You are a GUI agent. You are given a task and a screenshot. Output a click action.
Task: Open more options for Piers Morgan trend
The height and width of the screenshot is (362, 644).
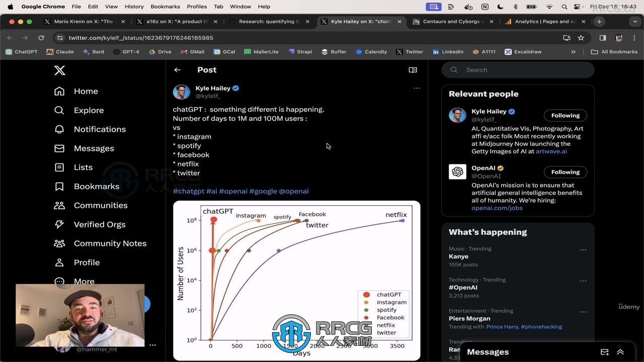click(583, 312)
